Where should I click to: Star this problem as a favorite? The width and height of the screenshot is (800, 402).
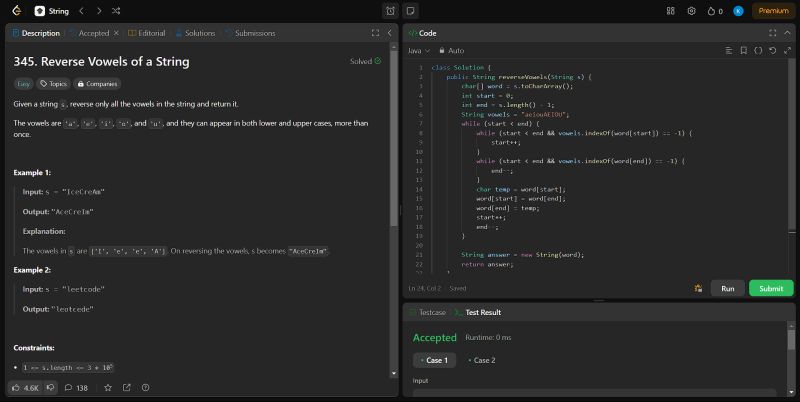pyautogui.click(x=108, y=387)
